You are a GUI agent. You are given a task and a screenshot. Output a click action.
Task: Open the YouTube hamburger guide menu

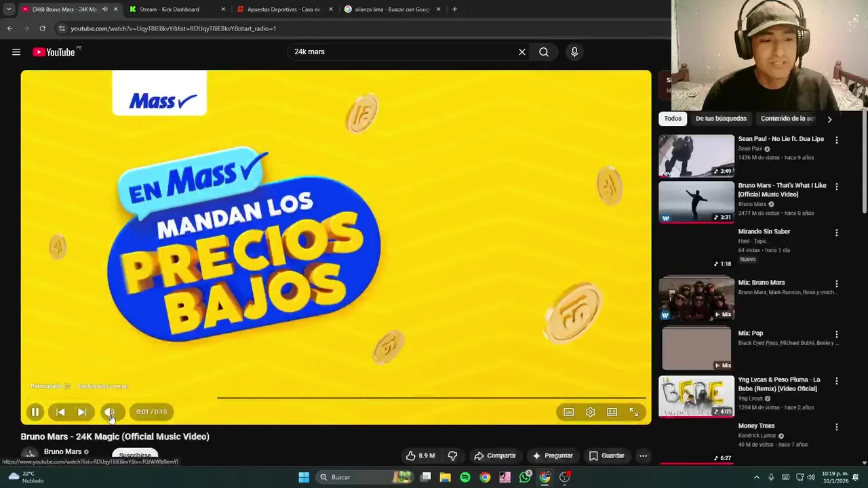[x=16, y=52]
